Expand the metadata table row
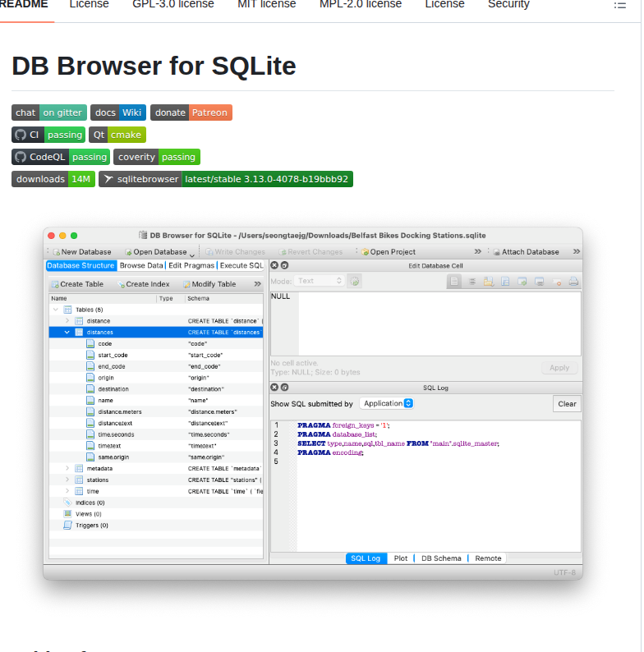This screenshot has width=644, height=652. (67, 468)
